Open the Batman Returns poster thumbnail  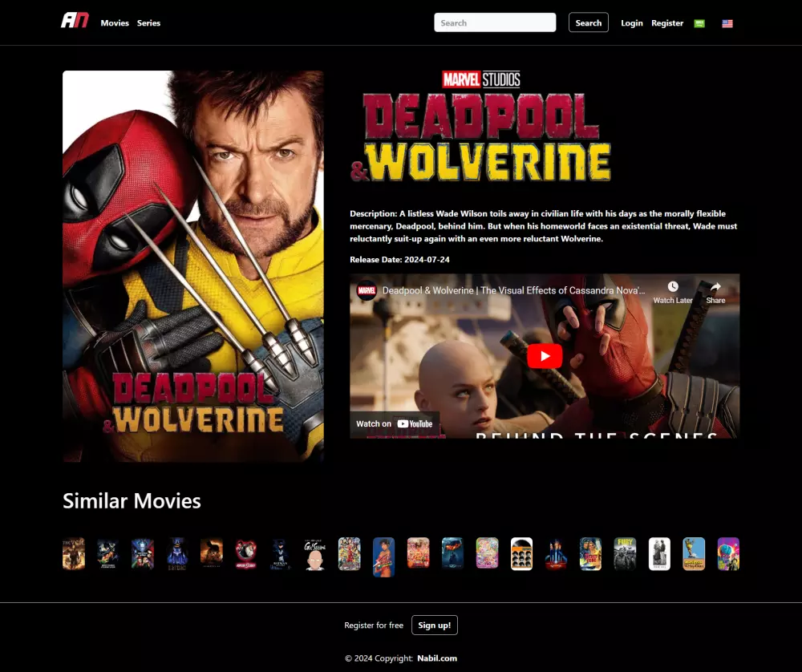tap(280, 554)
